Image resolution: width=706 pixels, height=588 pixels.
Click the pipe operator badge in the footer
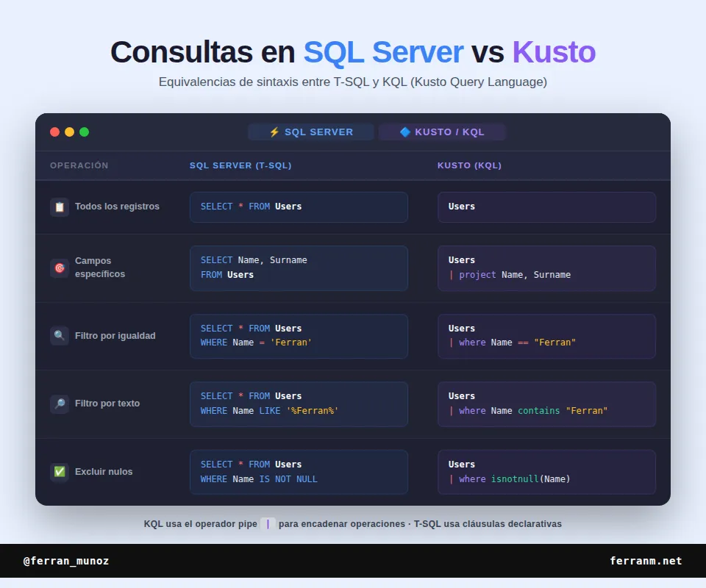267,523
